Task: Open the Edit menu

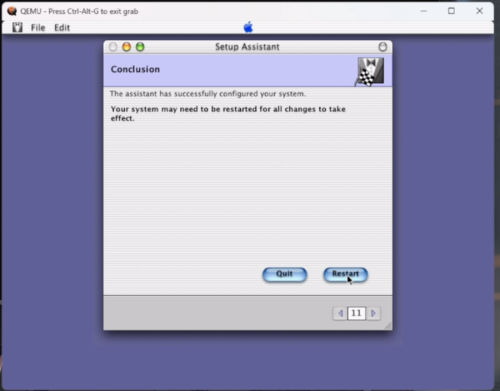Action: [62, 28]
